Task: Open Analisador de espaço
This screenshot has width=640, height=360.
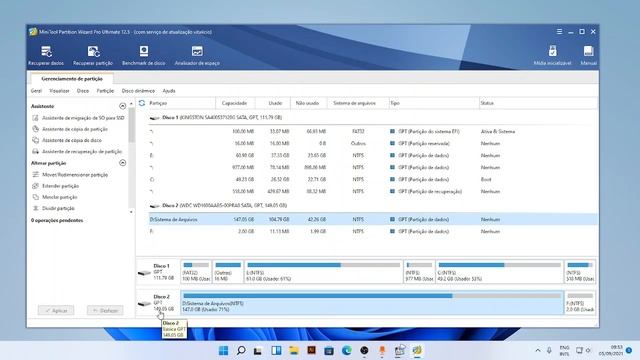Action: pos(197,56)
